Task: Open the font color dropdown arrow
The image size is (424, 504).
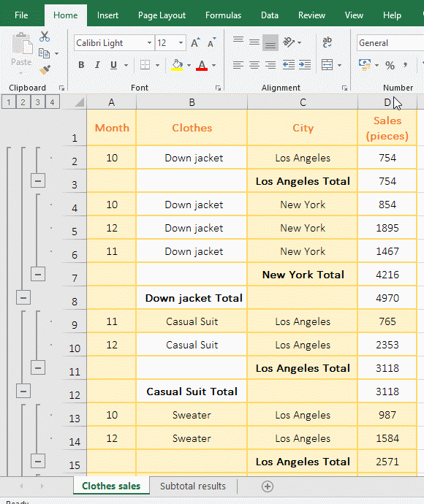Action: click(x=213, y=65)
